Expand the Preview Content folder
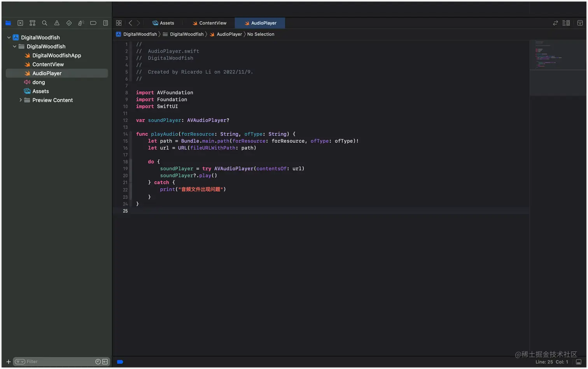Screen dimensions: 588x369 tap(21, 100)
